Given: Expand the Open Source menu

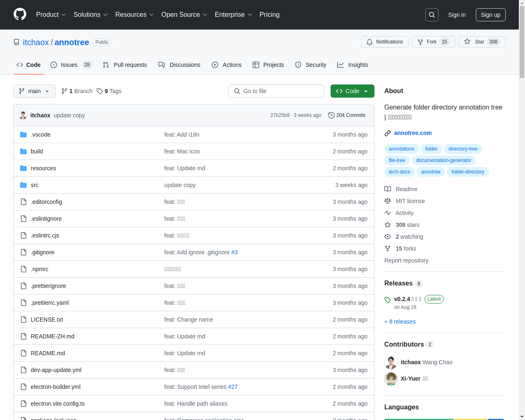Looking at the screenshot, I should click(x=185, y=15).
